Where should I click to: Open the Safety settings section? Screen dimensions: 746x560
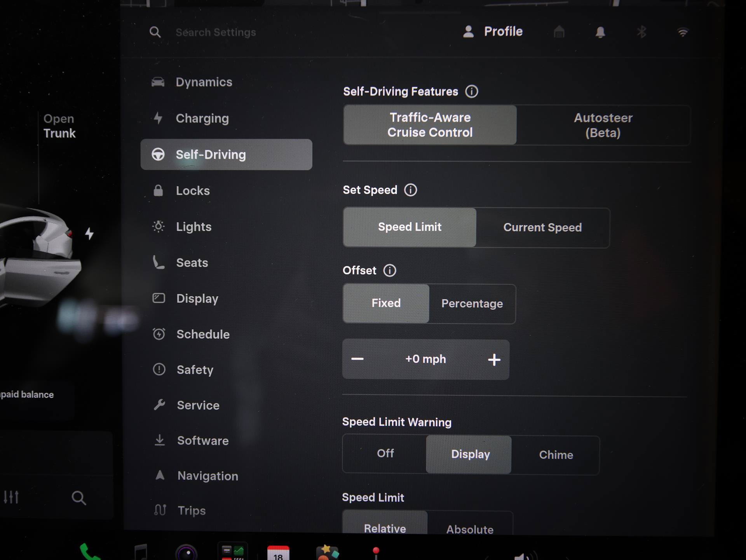click(226, 370)
